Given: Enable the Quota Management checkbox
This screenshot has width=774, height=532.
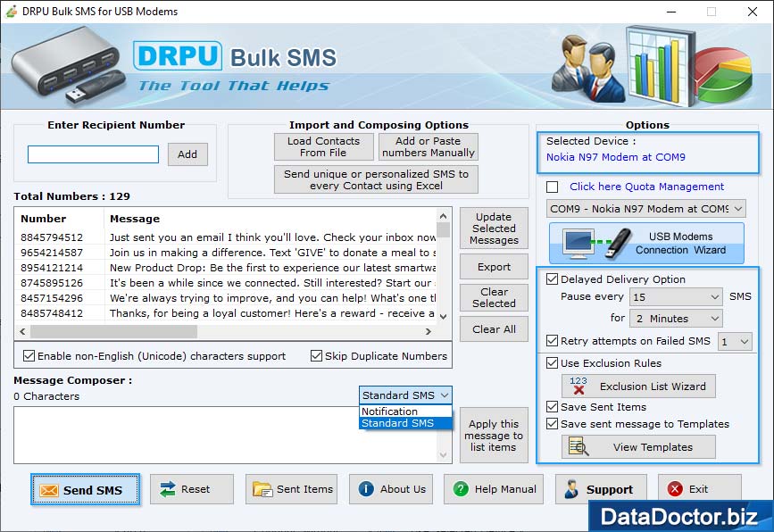Looking at the screenshot, I should point(553,187).
